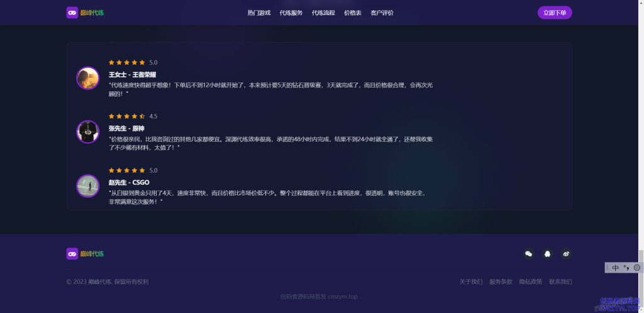The width and height of the screenshot is (644, 313).
Task: Click the cmzym.top credit text in footer
Action: (x=319, y=297)
